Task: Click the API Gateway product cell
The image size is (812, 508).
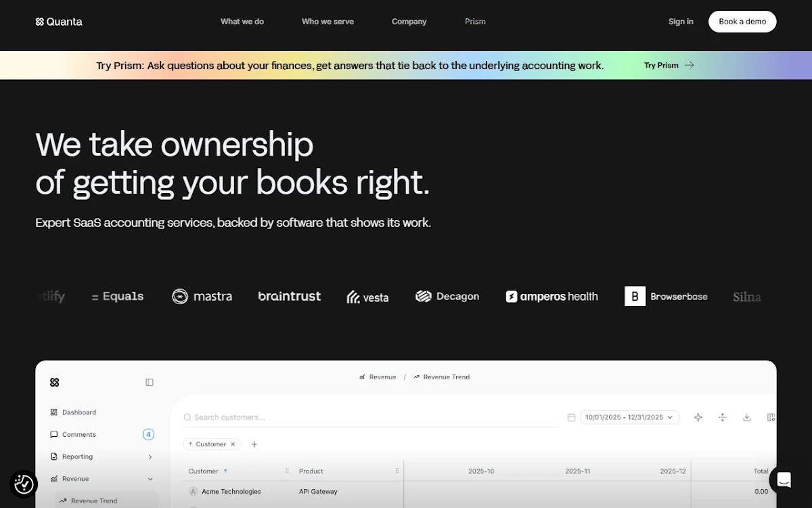Action: coord(318,492)
